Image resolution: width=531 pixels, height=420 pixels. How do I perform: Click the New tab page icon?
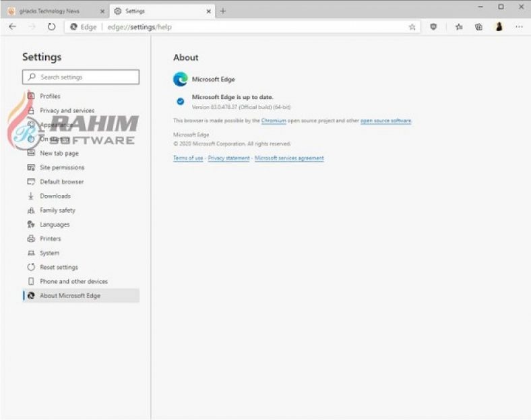point(31,153)
